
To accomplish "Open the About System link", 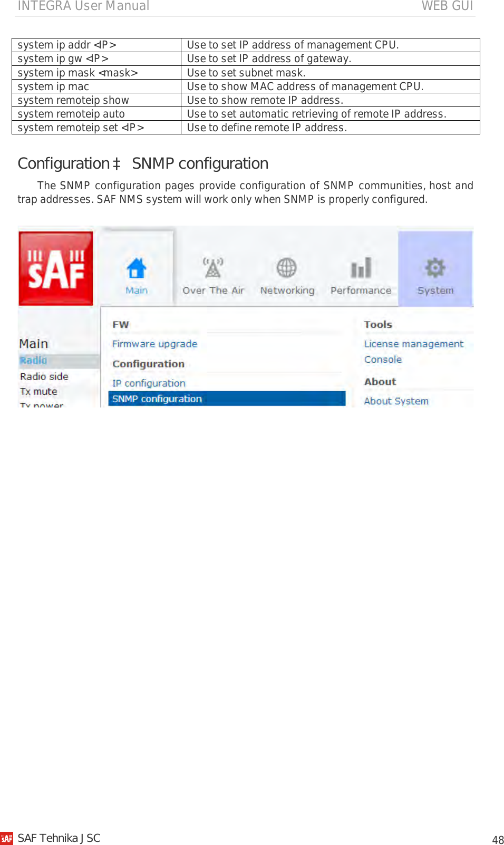I will coord(396,401).
